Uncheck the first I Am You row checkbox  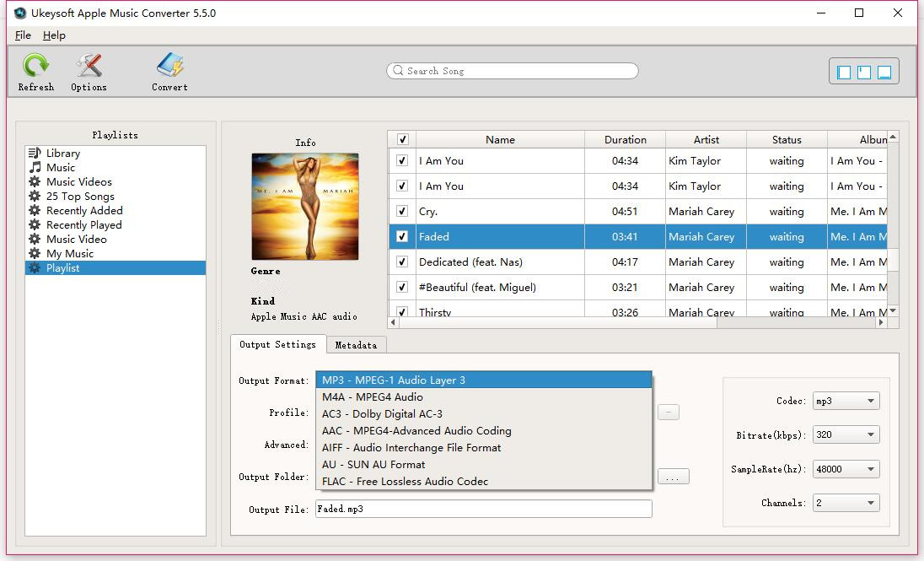pos(402,160)
